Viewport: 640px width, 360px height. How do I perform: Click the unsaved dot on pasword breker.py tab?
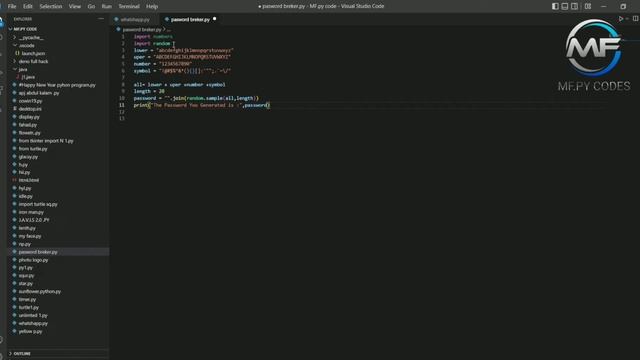click(215, 19)
